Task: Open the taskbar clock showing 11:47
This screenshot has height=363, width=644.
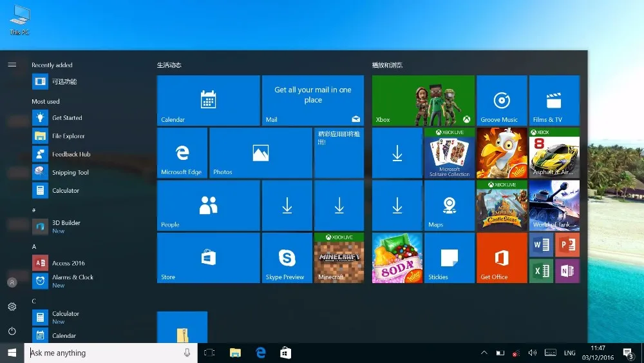Action: tap(598, 353)
